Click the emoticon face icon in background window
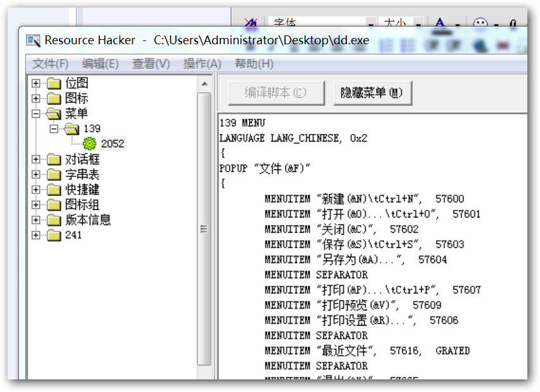Image resolution: width=540 pixels, height=392 pixels. pos(480,23)
